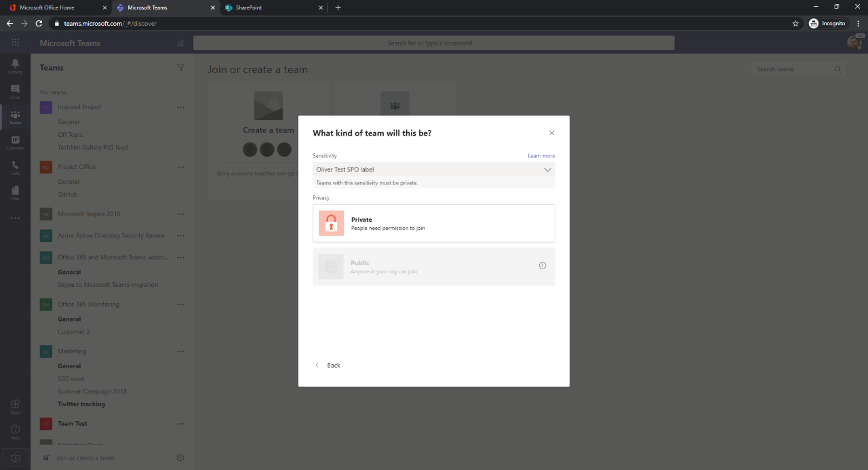This screenshot has height=470, width=868.
Task: Open the Learn more link
Action: click(x=540, y=155)
